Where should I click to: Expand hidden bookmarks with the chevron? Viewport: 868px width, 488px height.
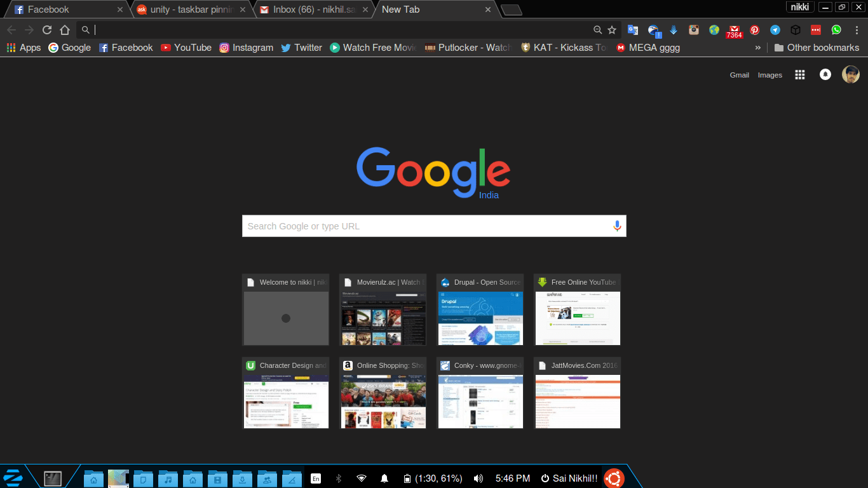click(x=758, y=47)
